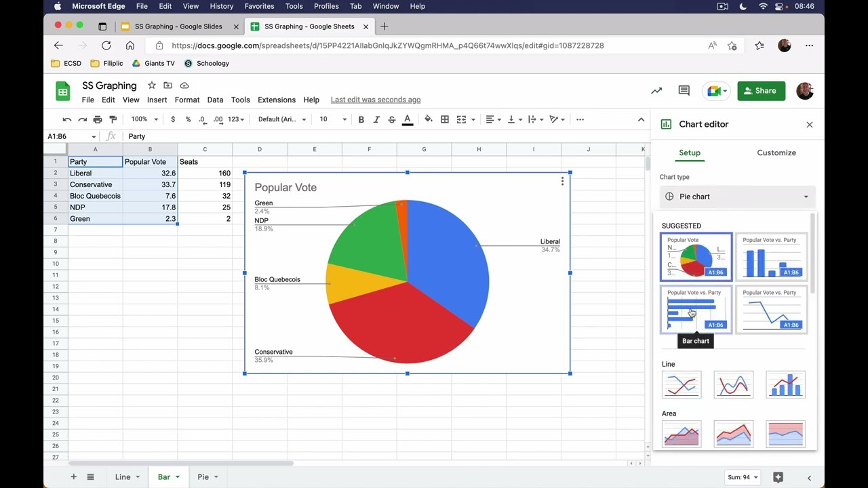
Task: Click the undo icon in Sheets toolbar
Action: tap(66, 119)
